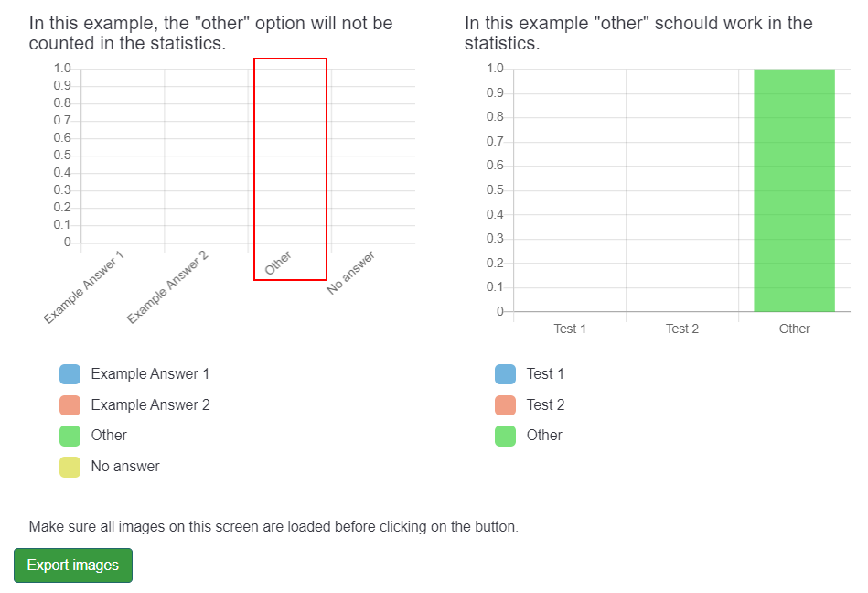
Task: Click green Other swatch in right legend
Action: [x=506, y=436]
